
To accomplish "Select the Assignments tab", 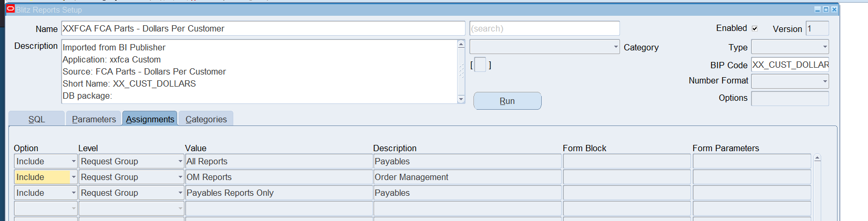I will [150, 119].
